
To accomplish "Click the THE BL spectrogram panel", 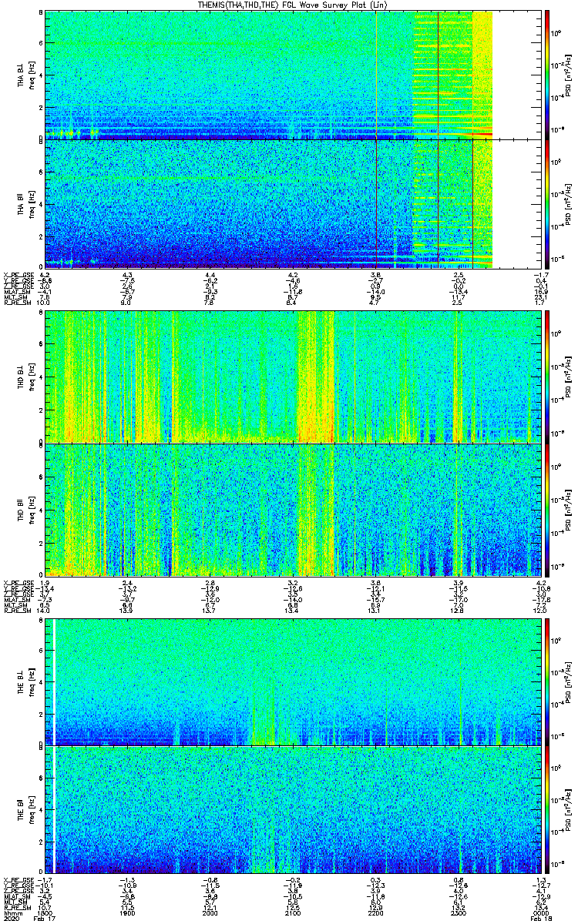I will pos(291,681).
